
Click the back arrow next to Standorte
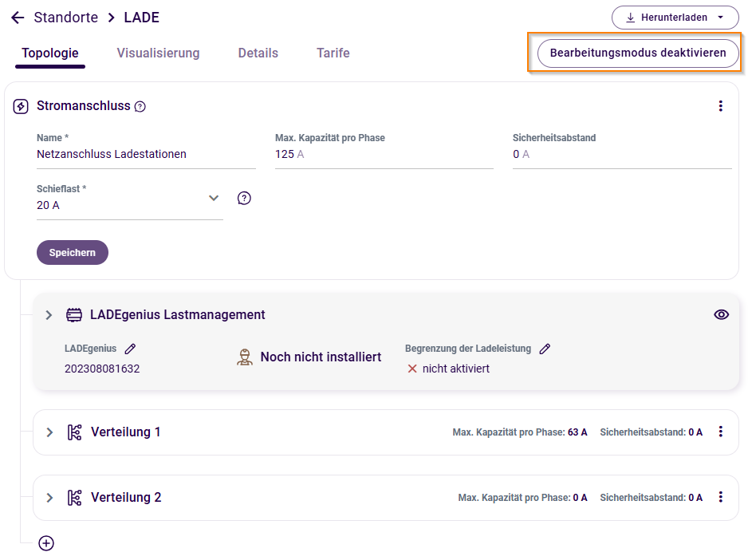18,18
